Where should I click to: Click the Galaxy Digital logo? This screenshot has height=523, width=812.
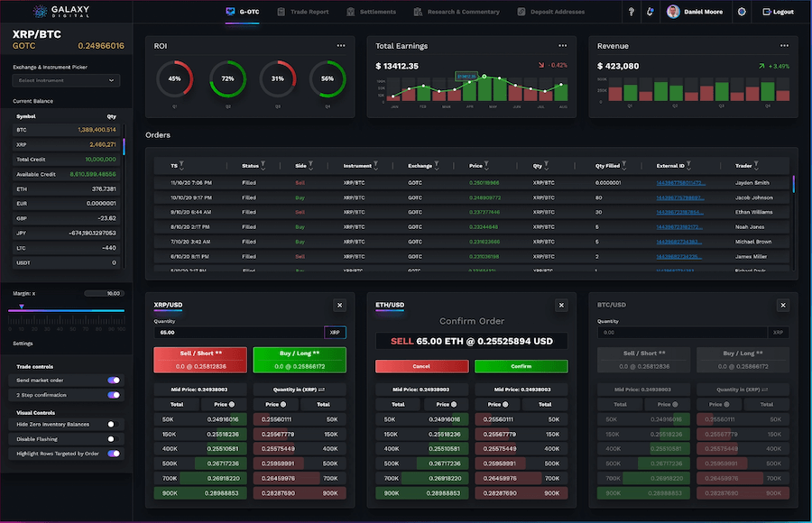coord(61,12)
